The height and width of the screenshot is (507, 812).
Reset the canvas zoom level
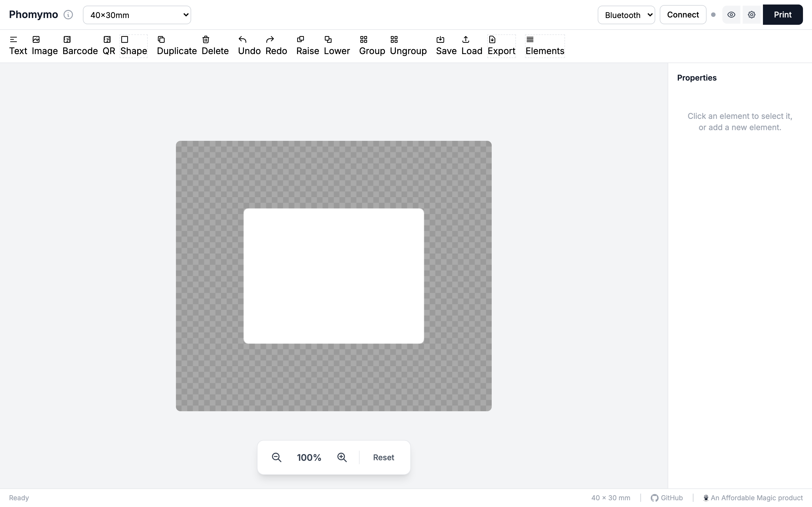(x=383, y=457)
